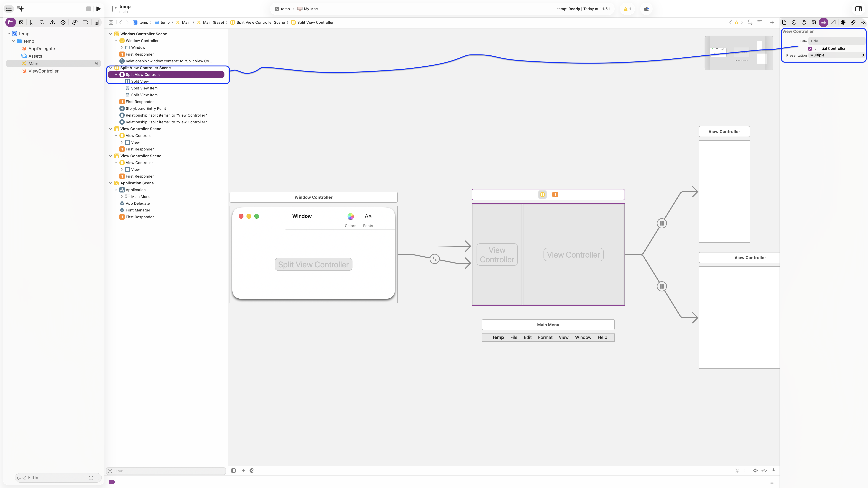The width and height of the screenshot is (868, 488).
Task: Open the Size inspector ruler icon
Action: (x=833, y=22)
